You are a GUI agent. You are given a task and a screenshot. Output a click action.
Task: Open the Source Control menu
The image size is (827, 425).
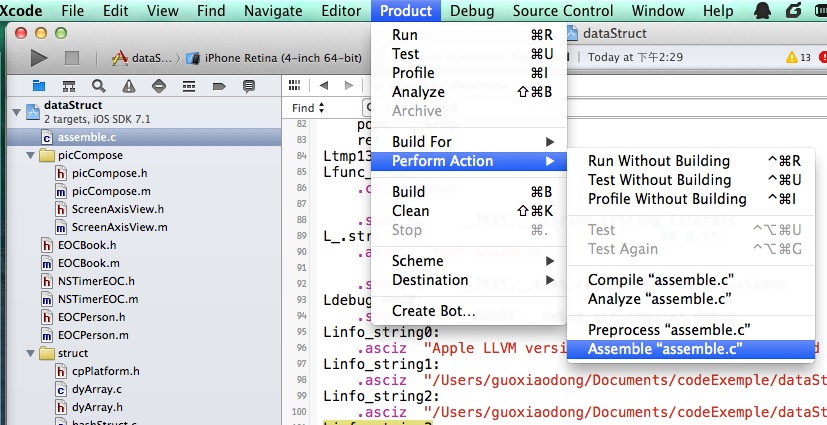tap(563, 11)
